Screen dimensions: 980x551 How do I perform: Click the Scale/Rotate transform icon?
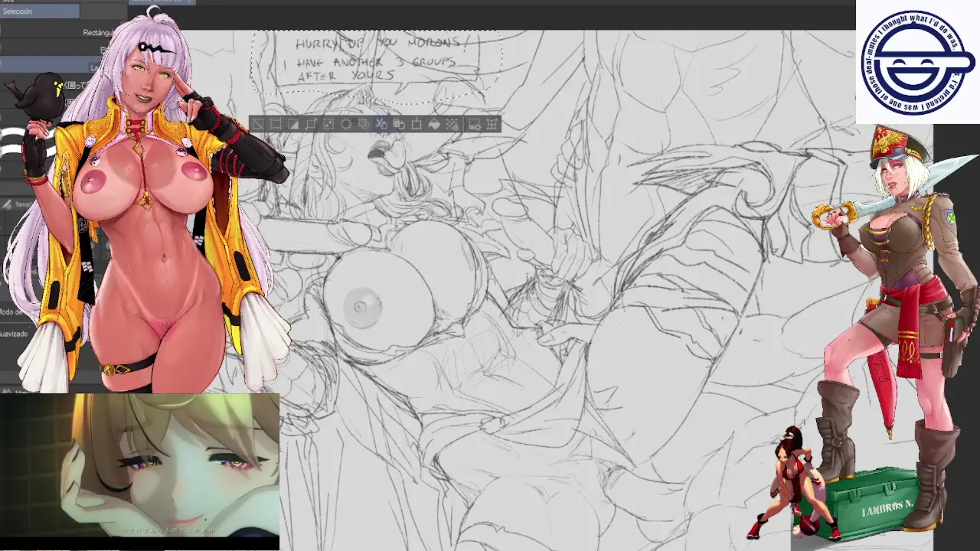[416, 124]
